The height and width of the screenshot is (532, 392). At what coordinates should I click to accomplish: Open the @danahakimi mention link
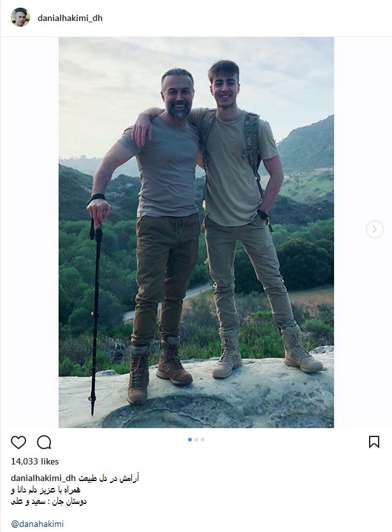[37, 524]
